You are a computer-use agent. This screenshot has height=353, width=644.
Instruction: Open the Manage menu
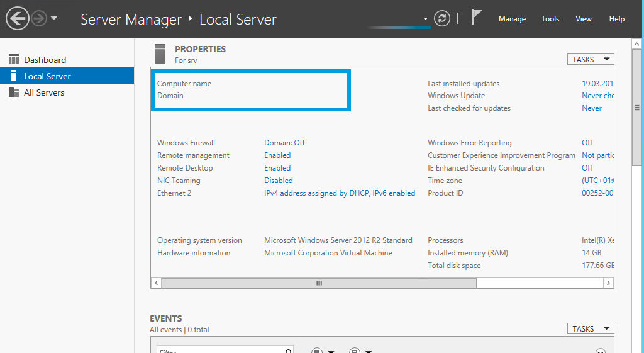512,19
